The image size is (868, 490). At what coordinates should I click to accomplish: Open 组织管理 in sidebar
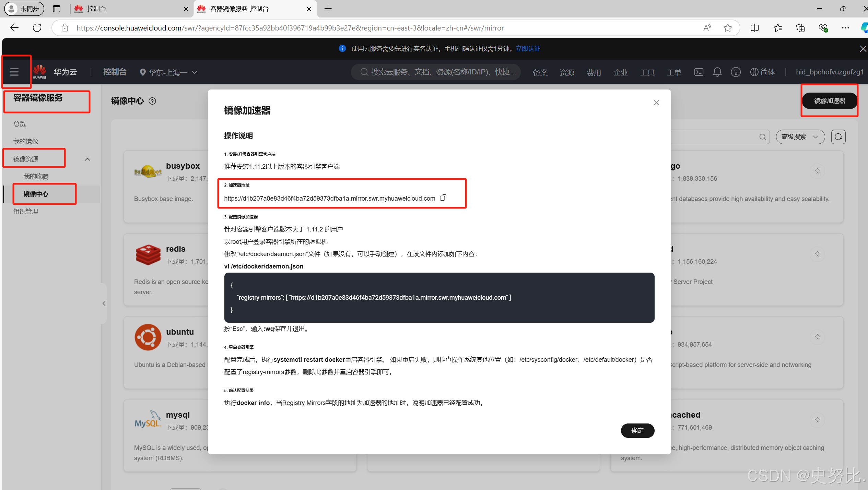click(x=26, y=211)
